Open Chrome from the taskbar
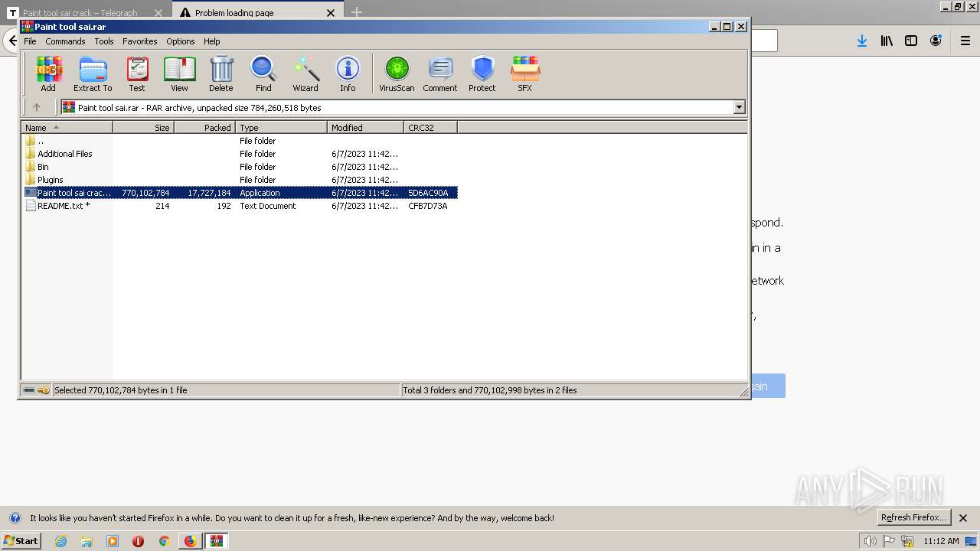980x551 pixels. coord(164,541)
